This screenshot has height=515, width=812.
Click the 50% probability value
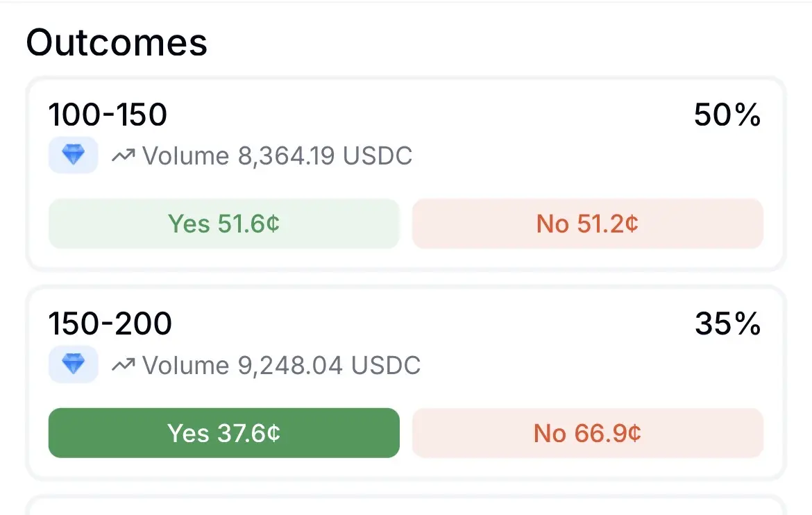click(x=727, y=115)
